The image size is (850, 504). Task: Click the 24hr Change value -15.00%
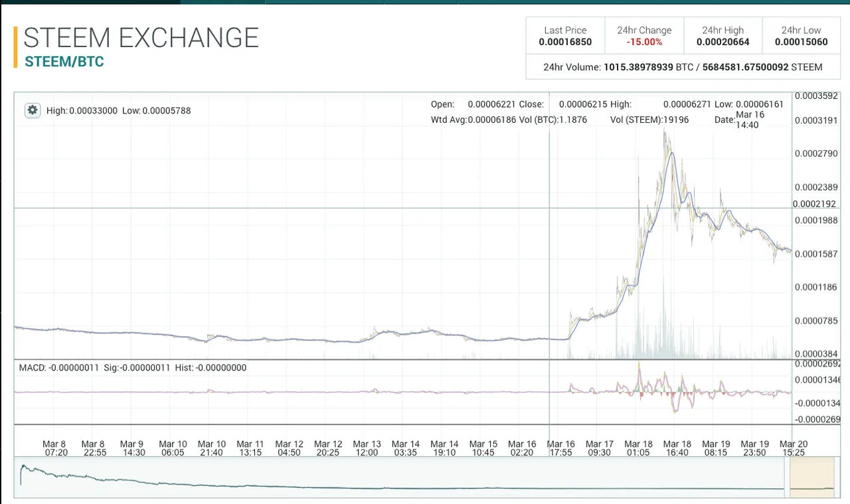644,42
